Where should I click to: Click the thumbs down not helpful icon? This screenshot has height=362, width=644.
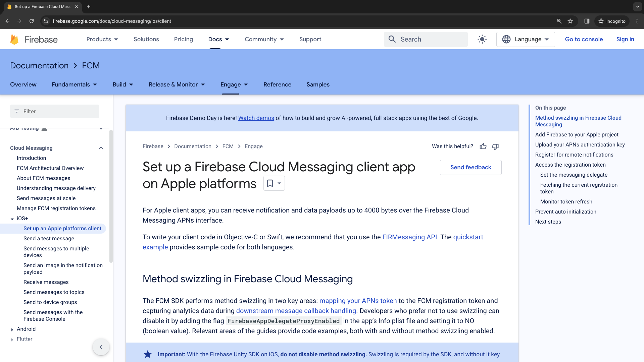tap(495, 146)
